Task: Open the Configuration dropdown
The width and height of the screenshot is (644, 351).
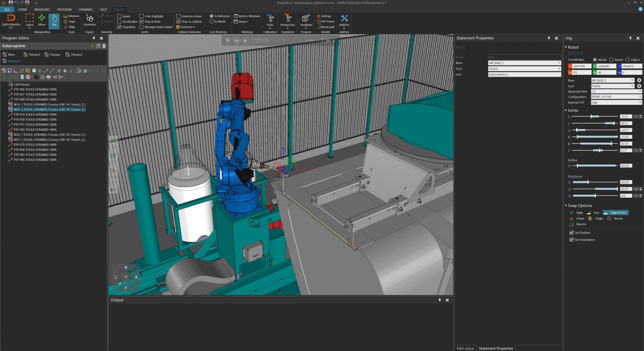Action: pyautogui.click(x=616, y=97)
